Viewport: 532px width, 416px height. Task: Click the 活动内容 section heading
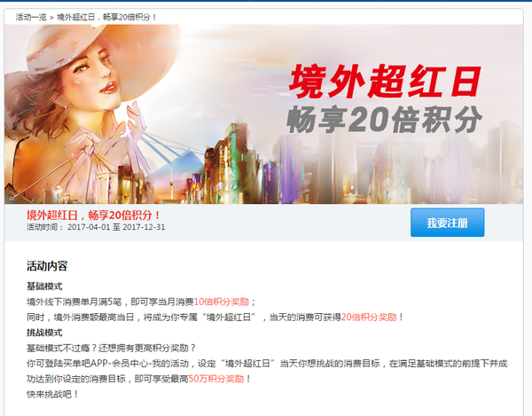click(47, 266)
